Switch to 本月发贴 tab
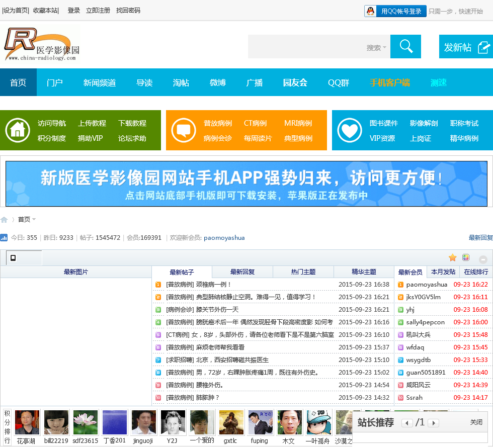This screenshot has height=448, width=493. 443,272
